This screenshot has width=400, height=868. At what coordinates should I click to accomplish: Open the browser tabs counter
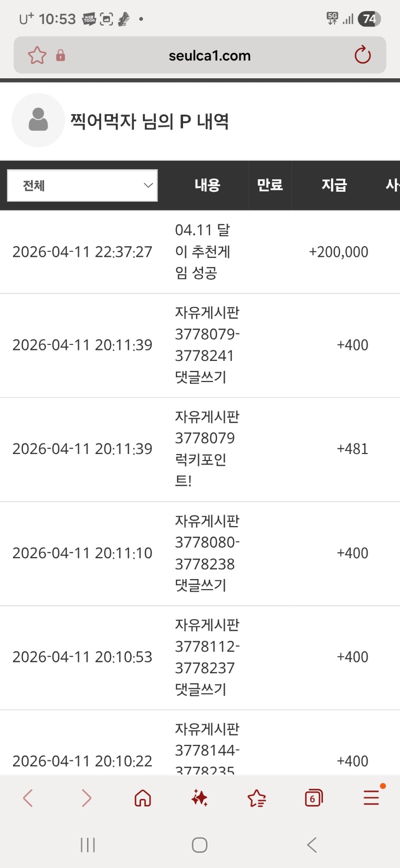tap(313, 798)
